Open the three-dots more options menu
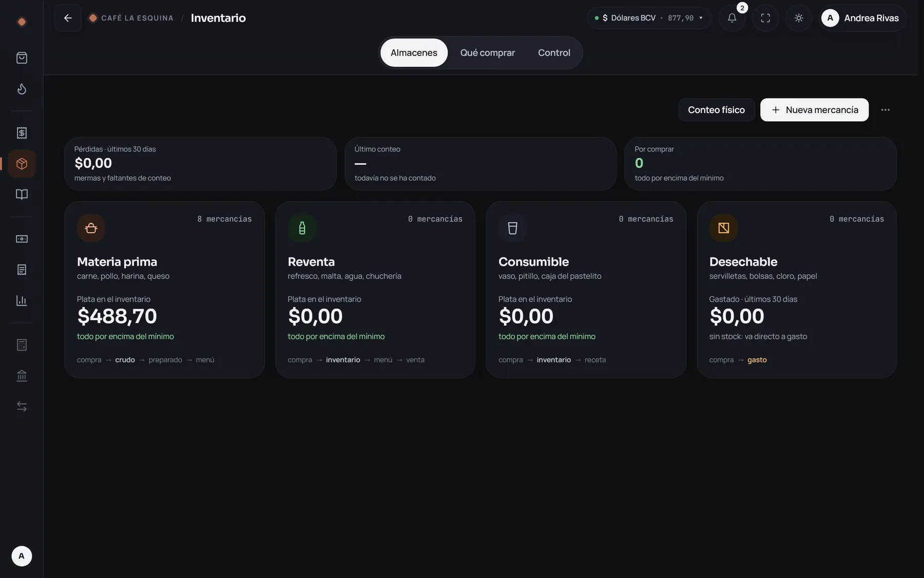The width and height of the screenshot is (924, 578). click(885, 110)
